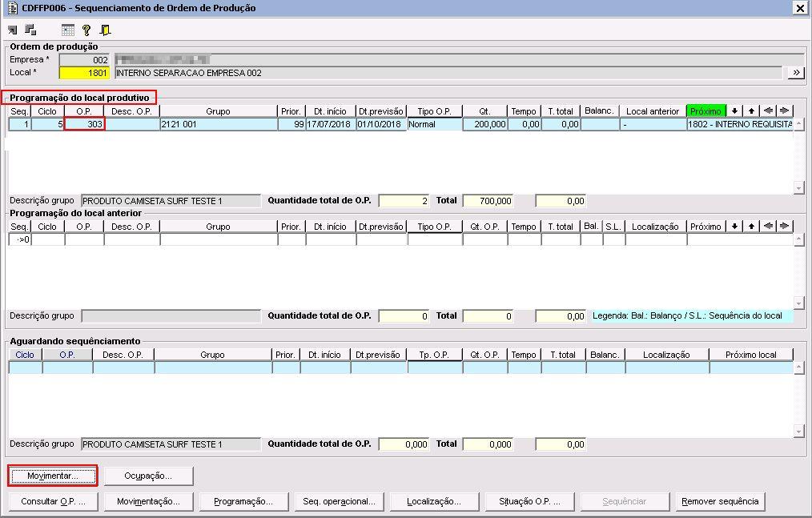812x518 pixels.
Task: Click down arrow header in Programação do local produtivo
Action: coord(734,110)
